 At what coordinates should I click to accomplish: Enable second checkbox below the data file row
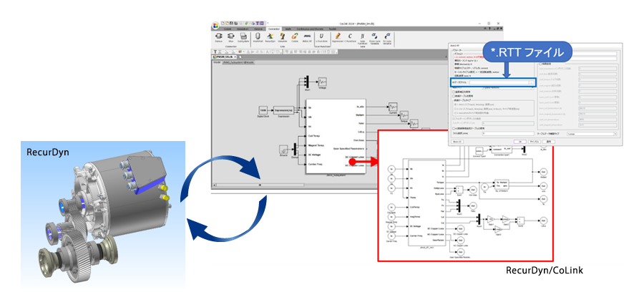click(454, 96)
